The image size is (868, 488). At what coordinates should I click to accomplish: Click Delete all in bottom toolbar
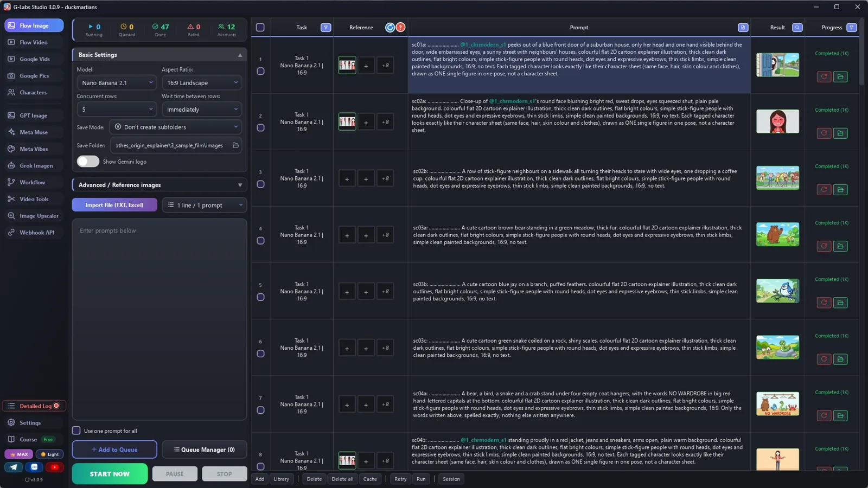click(342, 479)
